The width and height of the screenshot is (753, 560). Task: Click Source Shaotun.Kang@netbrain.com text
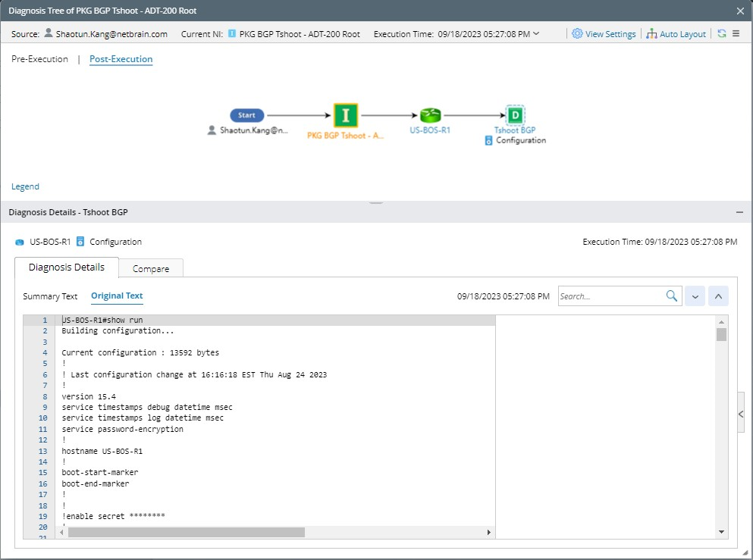tap(111, 34)
